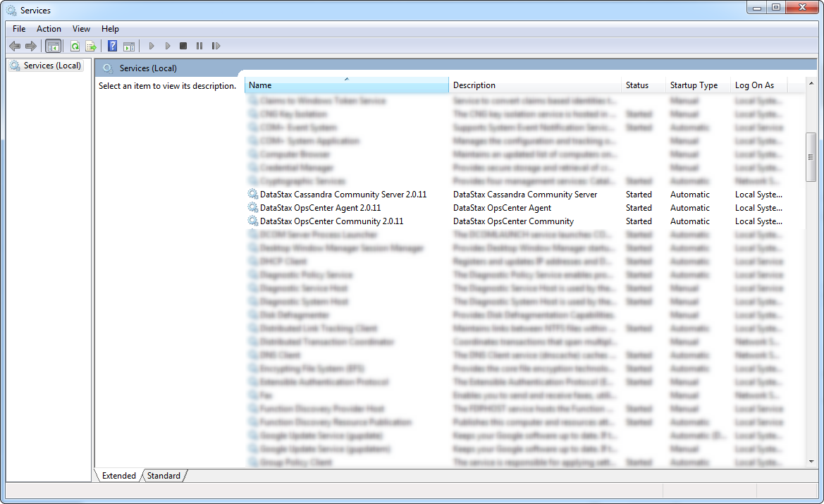The height and width of the screenshot is (504, 824).
Task: Select Services (Local) in the console tree
Action: (52, 66)
